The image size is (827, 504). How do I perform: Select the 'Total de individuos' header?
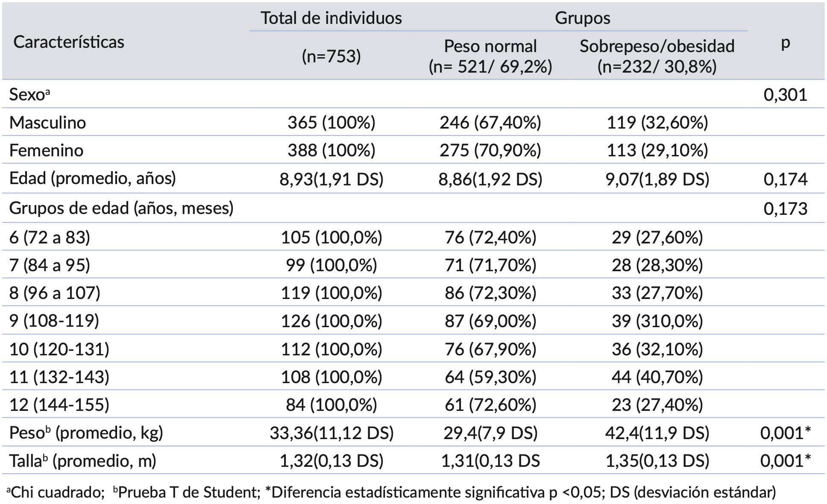pos(331,18)
